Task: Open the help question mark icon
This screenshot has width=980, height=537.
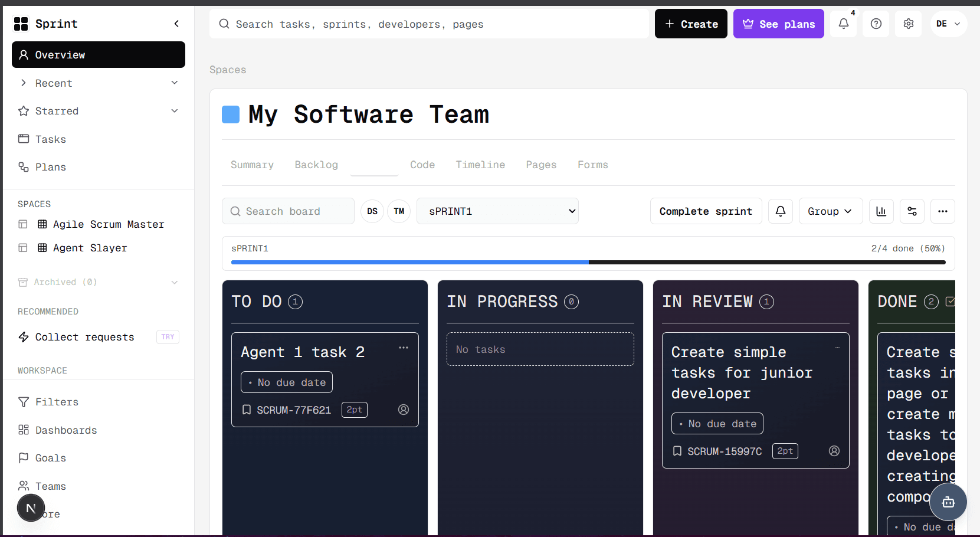Action: (x=876, y=24)
